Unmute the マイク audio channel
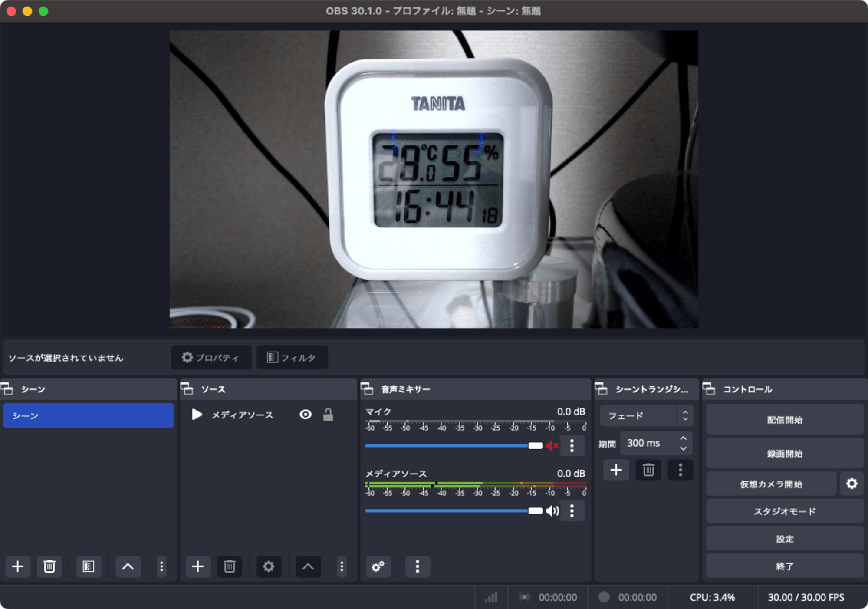 click(552, 446)
